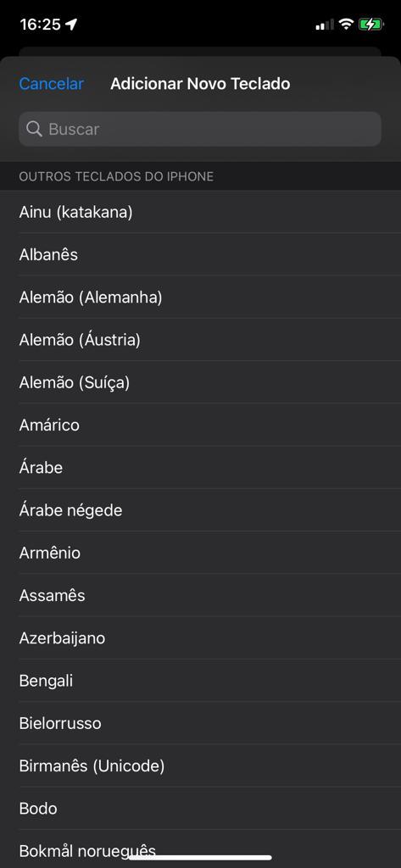Select the Árabe négede keyboard

(x=200, y=510)
